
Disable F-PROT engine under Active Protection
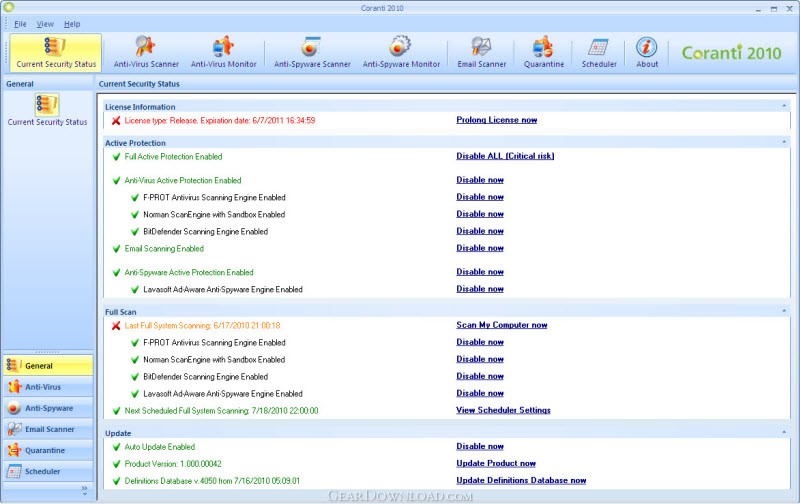pos(480,197)
